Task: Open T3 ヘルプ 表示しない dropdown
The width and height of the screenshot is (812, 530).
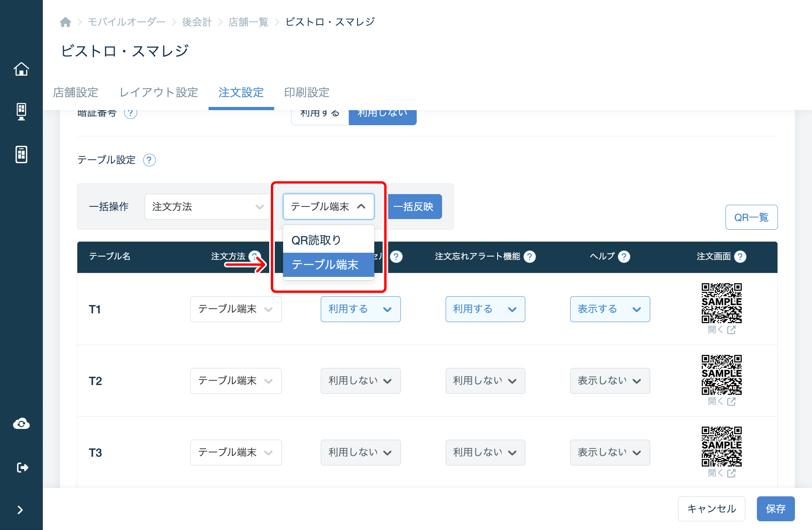Action: (610, 452)
